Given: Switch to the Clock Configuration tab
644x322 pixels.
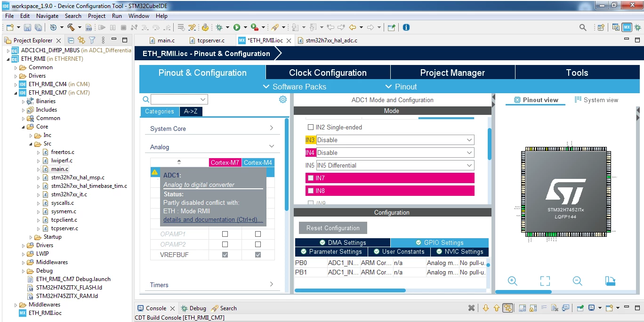Looking at the screenshot, I should (x=328, y=72).
